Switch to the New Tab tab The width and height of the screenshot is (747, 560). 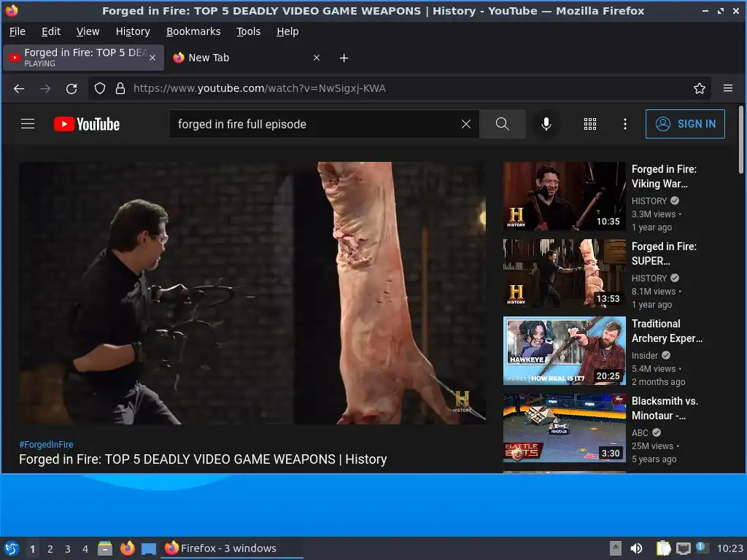(x=245, y=58)
